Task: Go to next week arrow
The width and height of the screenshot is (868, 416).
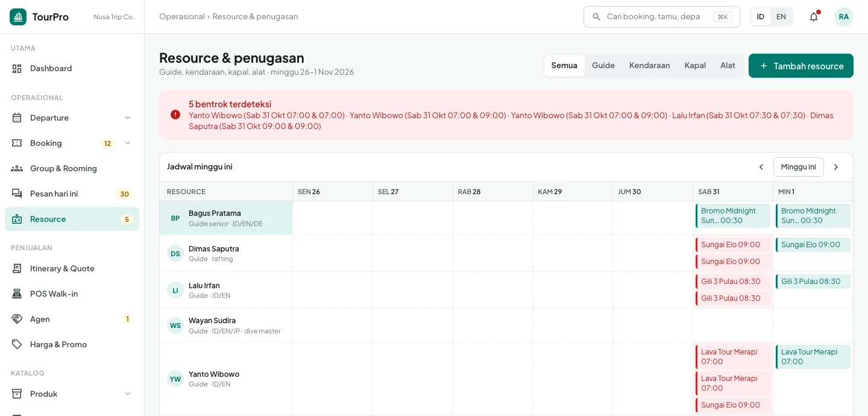Action: 836,167
